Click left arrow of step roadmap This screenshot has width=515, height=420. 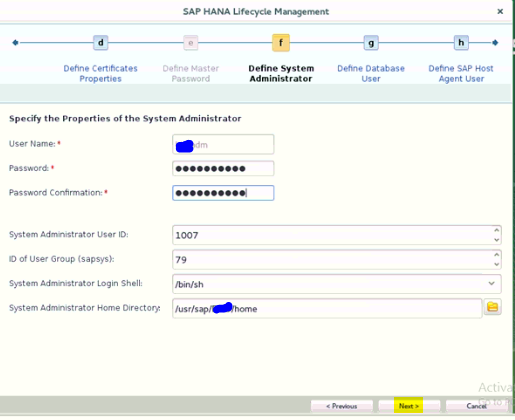click(15, 43)
